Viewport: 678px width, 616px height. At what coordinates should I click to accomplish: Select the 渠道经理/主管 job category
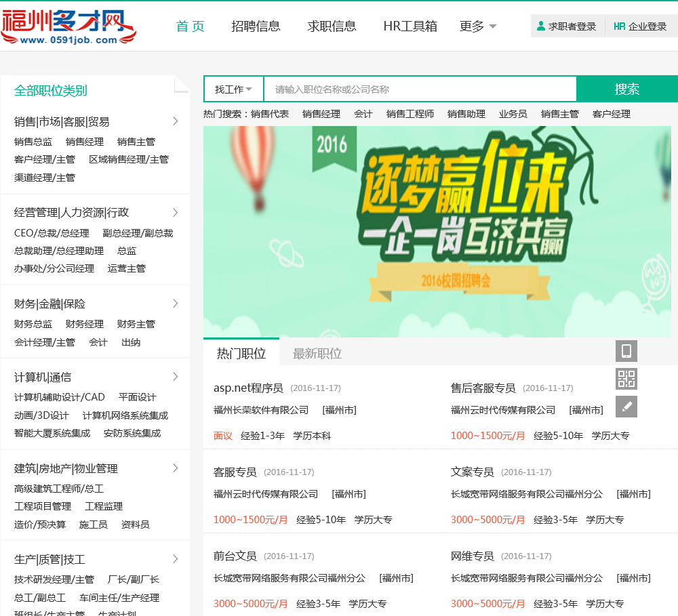(x=45, y=178)
